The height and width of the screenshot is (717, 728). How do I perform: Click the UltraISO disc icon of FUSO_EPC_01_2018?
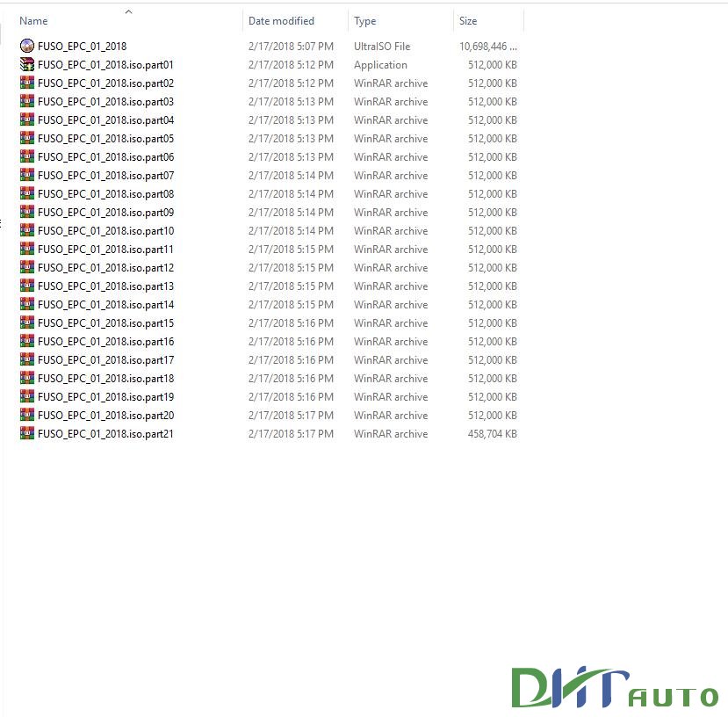click(27, 46)
